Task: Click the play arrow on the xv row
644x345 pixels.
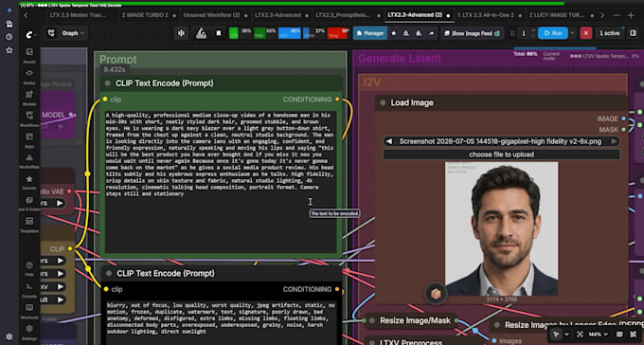Action: pyautogui.click(x=61, y=286)
